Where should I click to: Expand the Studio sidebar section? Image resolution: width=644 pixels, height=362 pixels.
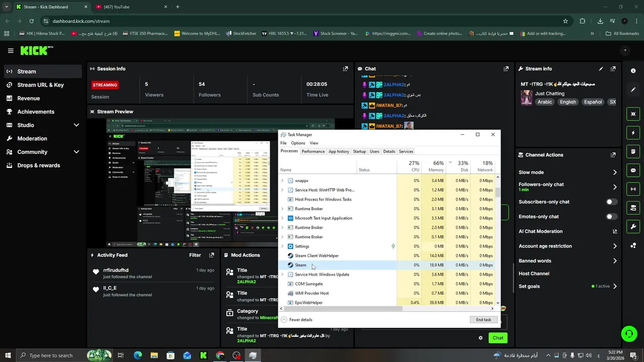[x=76, y=125]
